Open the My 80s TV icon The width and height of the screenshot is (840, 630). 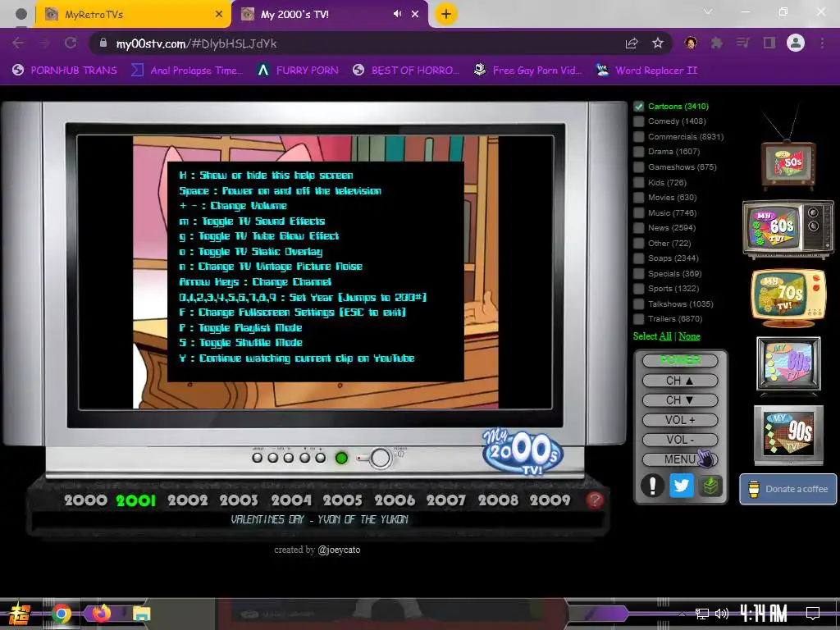788,365
